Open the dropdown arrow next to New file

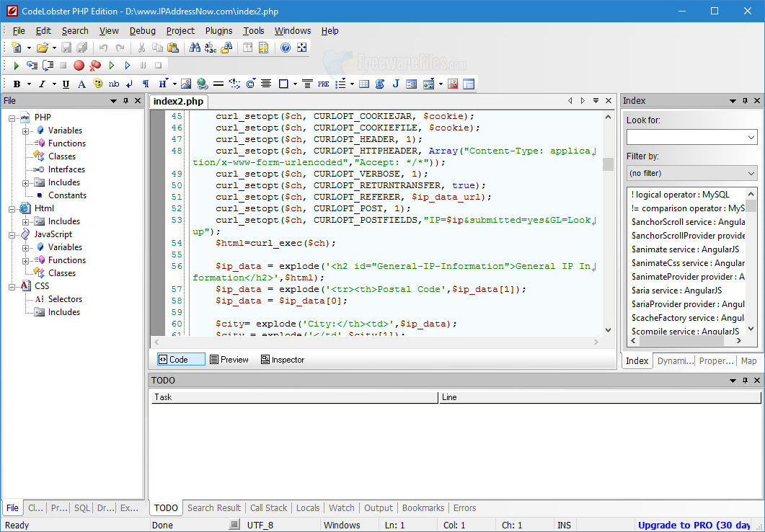click(29, 48)
